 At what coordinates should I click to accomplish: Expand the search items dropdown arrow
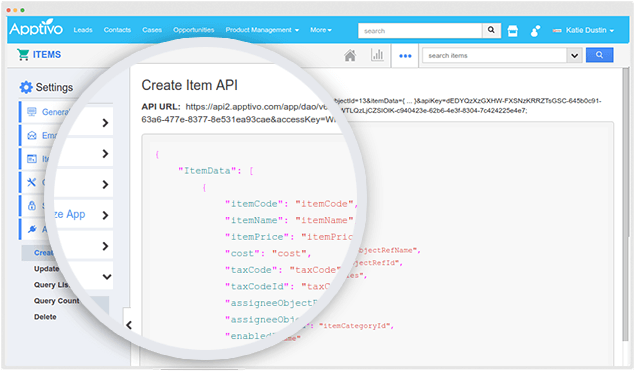[x=574, y=55]
